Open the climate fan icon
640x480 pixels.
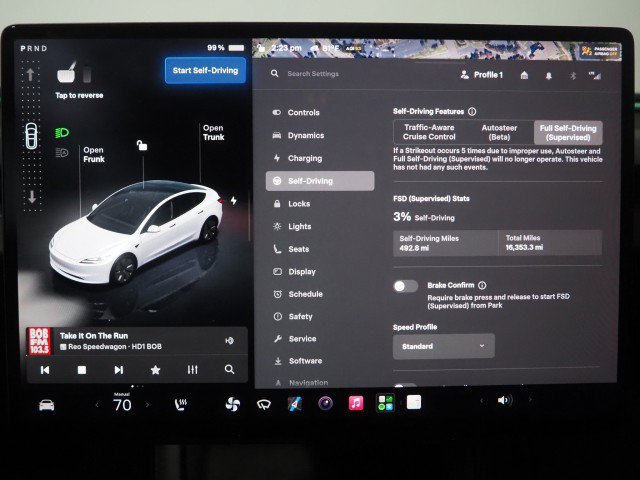pyautogui.click(x=233, y=404)
